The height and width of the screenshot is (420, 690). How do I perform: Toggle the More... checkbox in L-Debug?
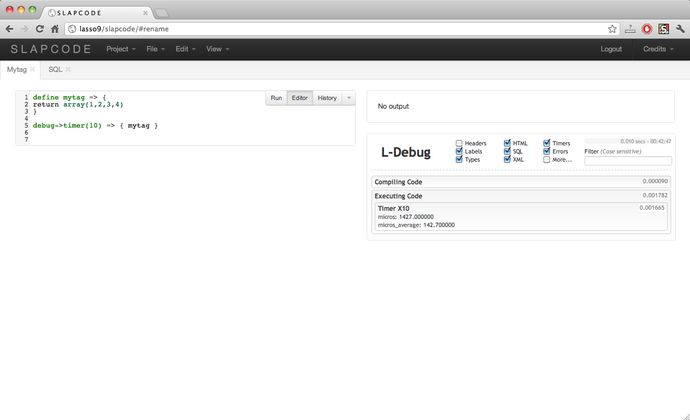click(x=547, y=159)
